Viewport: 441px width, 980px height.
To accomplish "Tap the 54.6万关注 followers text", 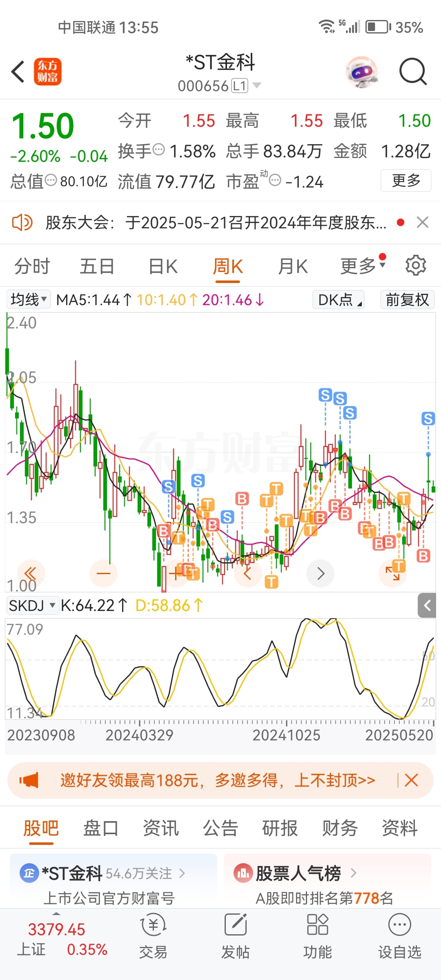I will click(x=139, y=873).
